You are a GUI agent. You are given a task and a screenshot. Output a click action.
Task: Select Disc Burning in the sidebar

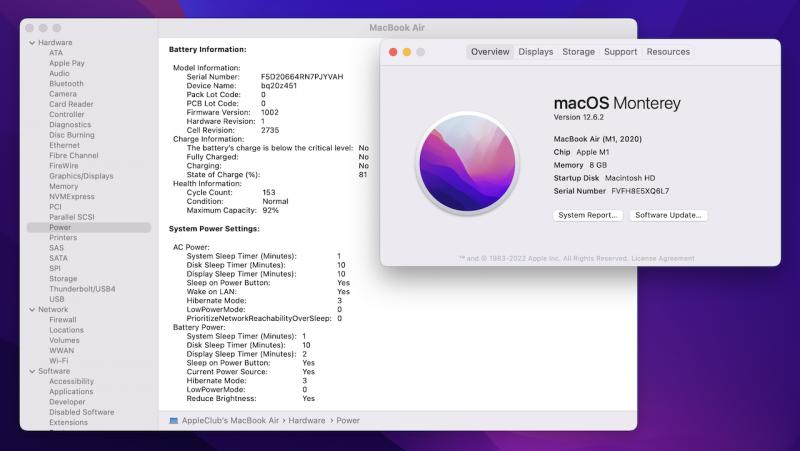click(x=72, y=135)
